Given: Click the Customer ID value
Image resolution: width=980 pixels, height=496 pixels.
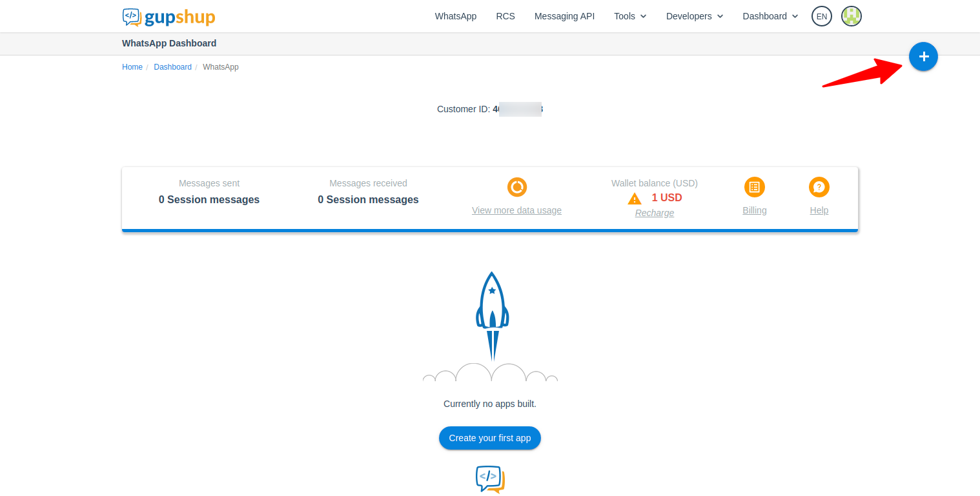Looking at the screenshot, I should click(x=518, y=109).
